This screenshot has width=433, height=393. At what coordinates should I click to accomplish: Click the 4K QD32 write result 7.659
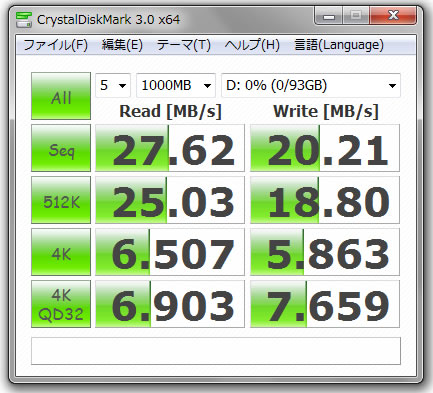(x=325, y=304)
